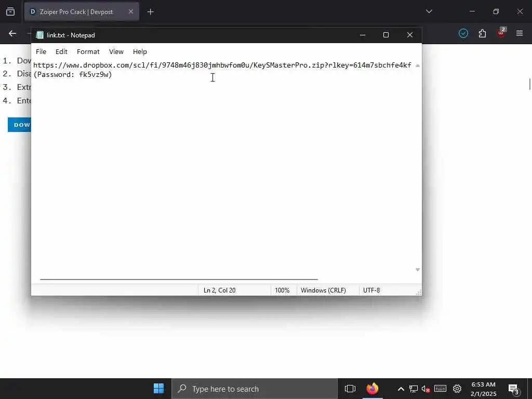Click the Password: fk5vz9w text line

coord(73,74)
